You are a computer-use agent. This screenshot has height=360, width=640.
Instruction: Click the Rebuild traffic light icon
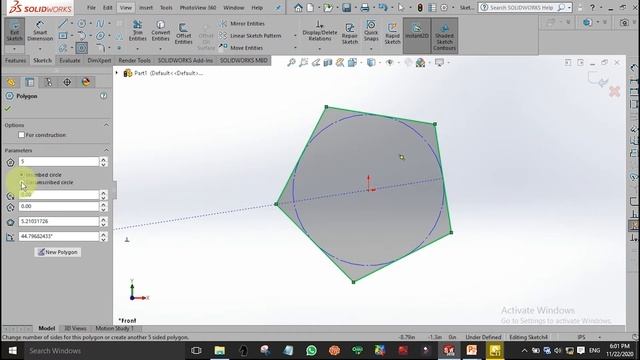[x=420, y=7]
